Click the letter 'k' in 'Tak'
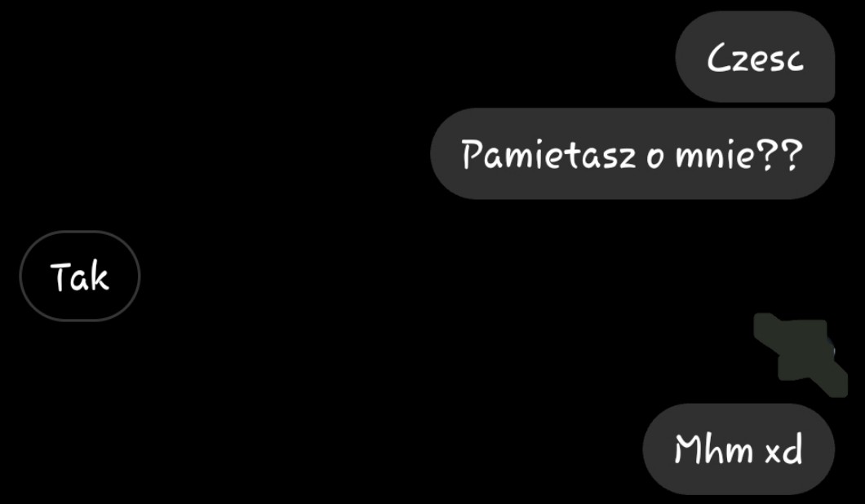 pos(100,276)
